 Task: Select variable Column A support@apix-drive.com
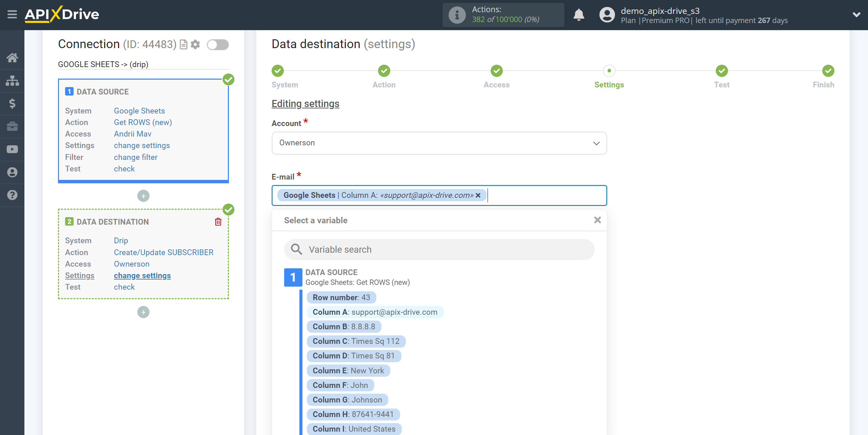click(x=375, y=312)
